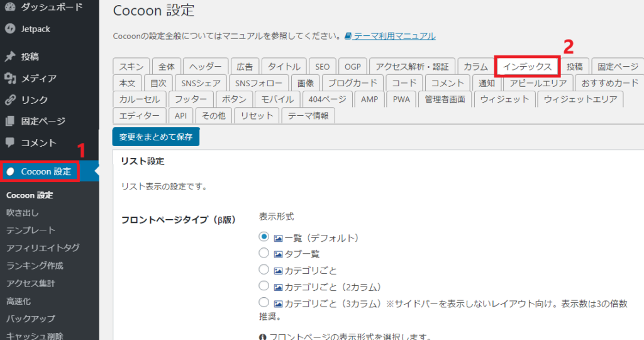
Task: Click the book icon before テーマ利用マニュアル
Action: tap(348, 36)
